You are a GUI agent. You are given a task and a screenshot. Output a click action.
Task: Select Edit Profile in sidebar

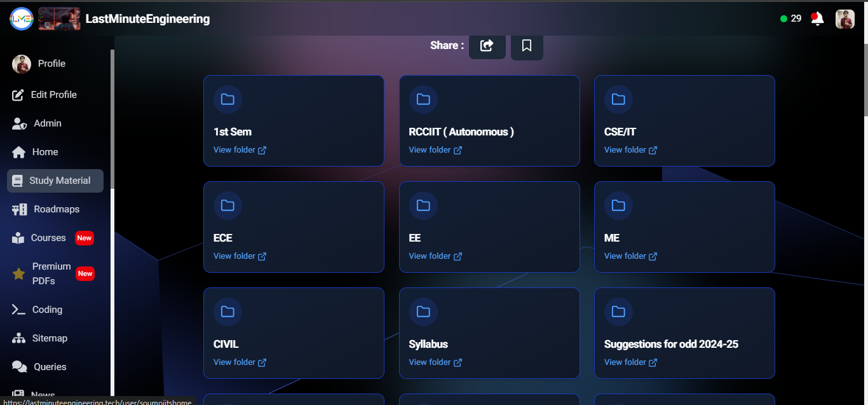click(x=53, y=95)
